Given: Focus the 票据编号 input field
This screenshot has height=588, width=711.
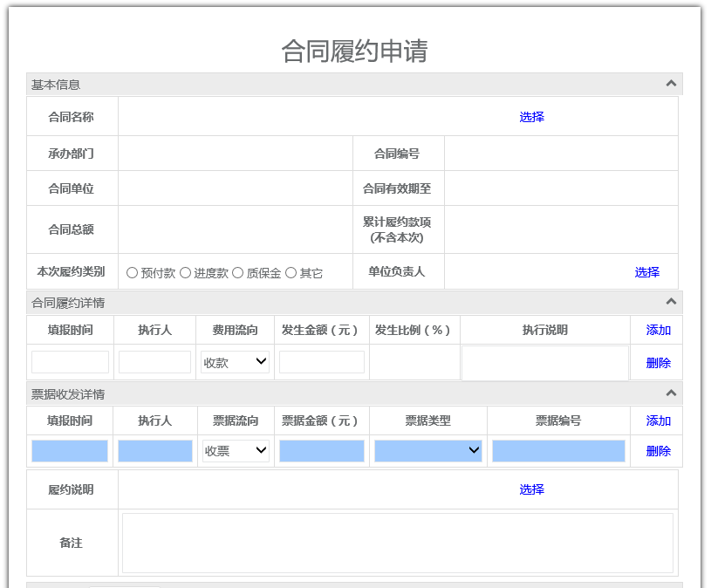Looking at the screenshot, I should pos(558,451).
